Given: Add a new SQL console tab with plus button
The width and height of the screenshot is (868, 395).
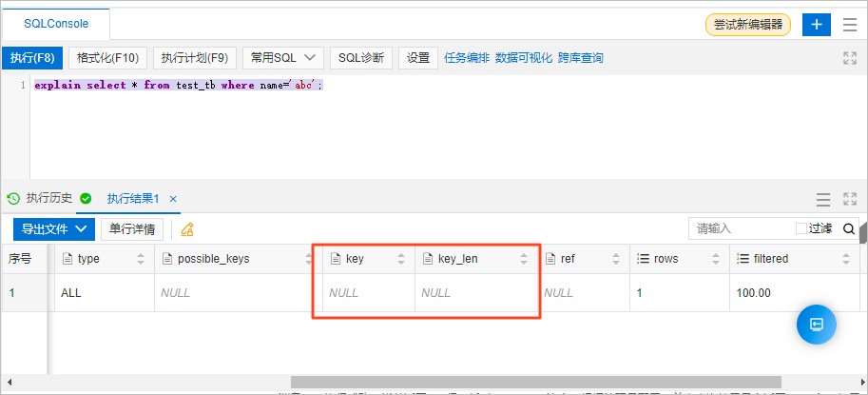Looking at the screenshot, I should pos(817,25).
